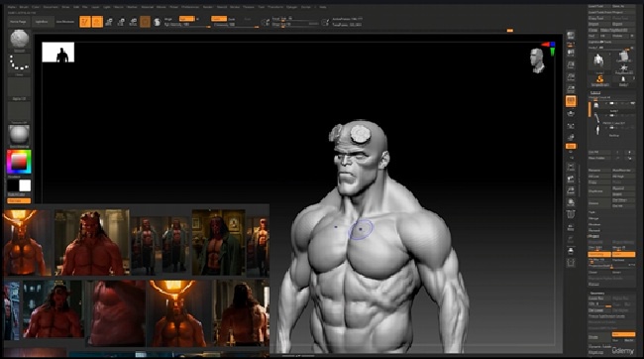
Task: Click the Zoom3D icon on right shelf
Action: (x=571, y=190)
